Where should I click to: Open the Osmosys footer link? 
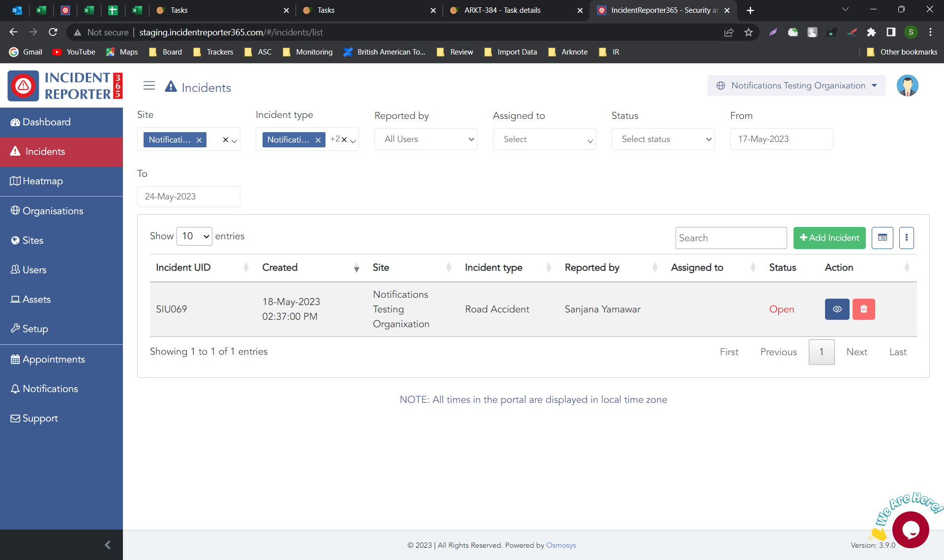click(x=561, y=545)
